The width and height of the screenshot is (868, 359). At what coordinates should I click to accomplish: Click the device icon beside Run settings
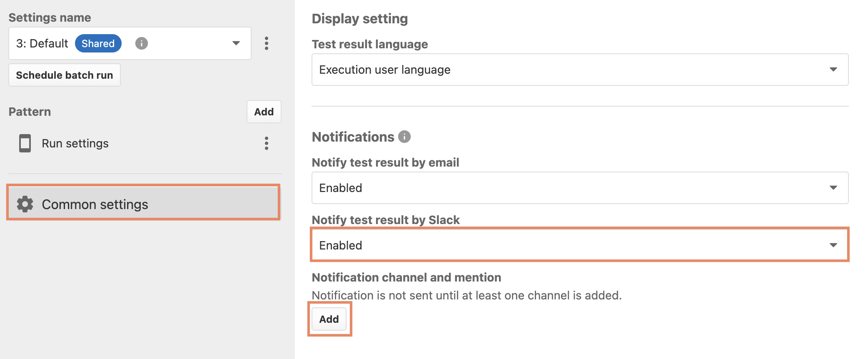click(x=25, y=143)
